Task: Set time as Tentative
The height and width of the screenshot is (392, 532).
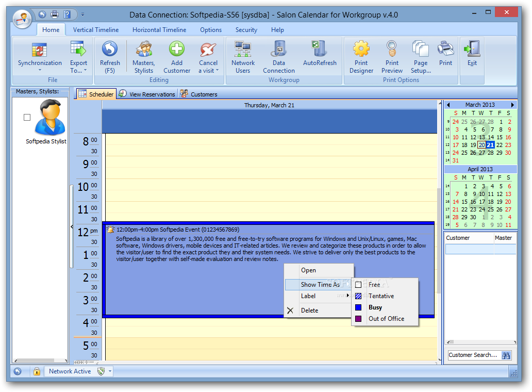Action: tap(385, 296)
